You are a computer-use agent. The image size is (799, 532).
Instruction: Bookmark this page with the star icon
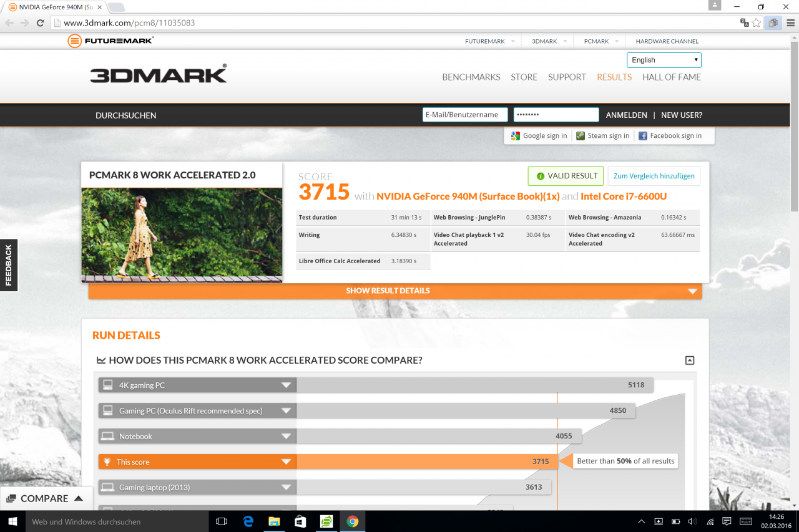click(x=757, y=23)
